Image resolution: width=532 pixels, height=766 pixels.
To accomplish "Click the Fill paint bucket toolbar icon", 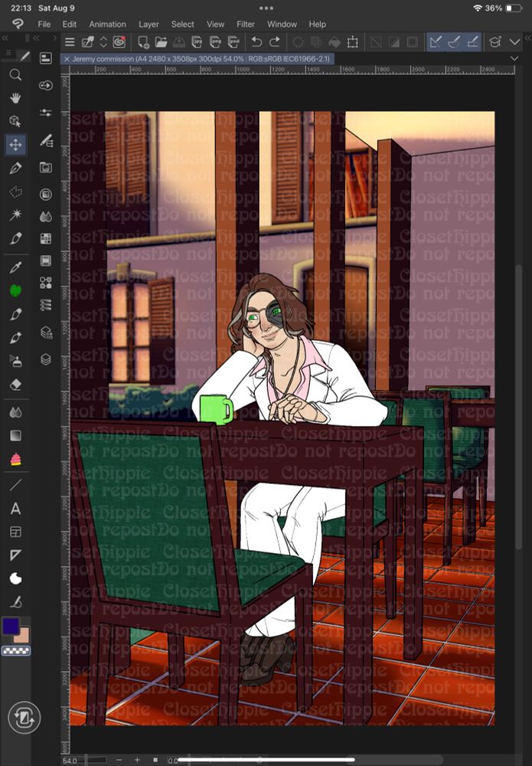I will point(335,42).
